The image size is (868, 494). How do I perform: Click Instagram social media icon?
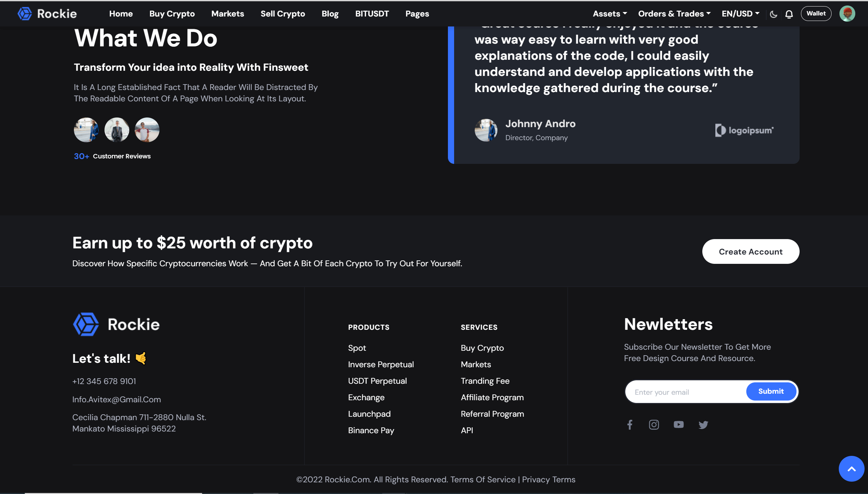click(x=654, y=425)
